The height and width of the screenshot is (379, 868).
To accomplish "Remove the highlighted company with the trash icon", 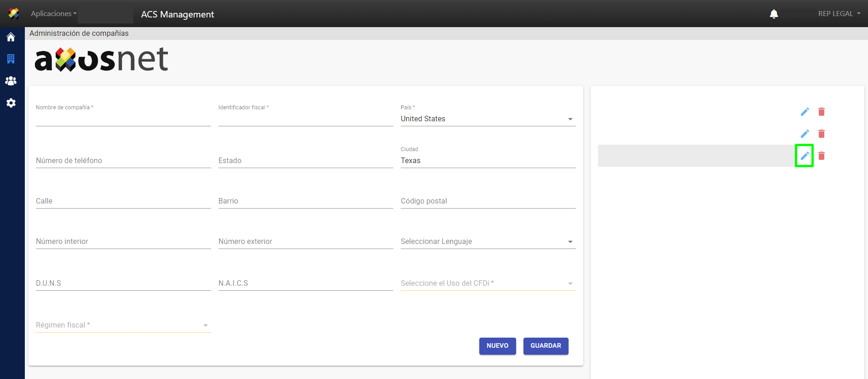I will point(821,156).
